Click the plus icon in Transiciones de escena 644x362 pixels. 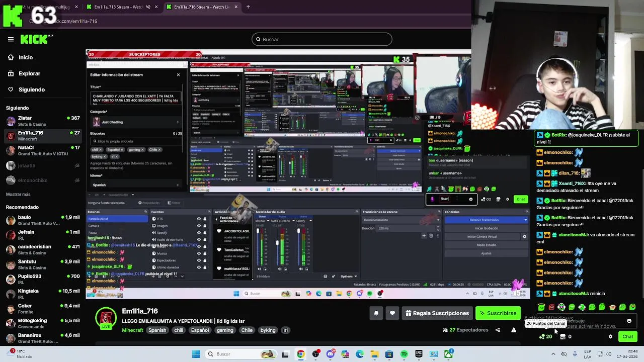point(424,236)
